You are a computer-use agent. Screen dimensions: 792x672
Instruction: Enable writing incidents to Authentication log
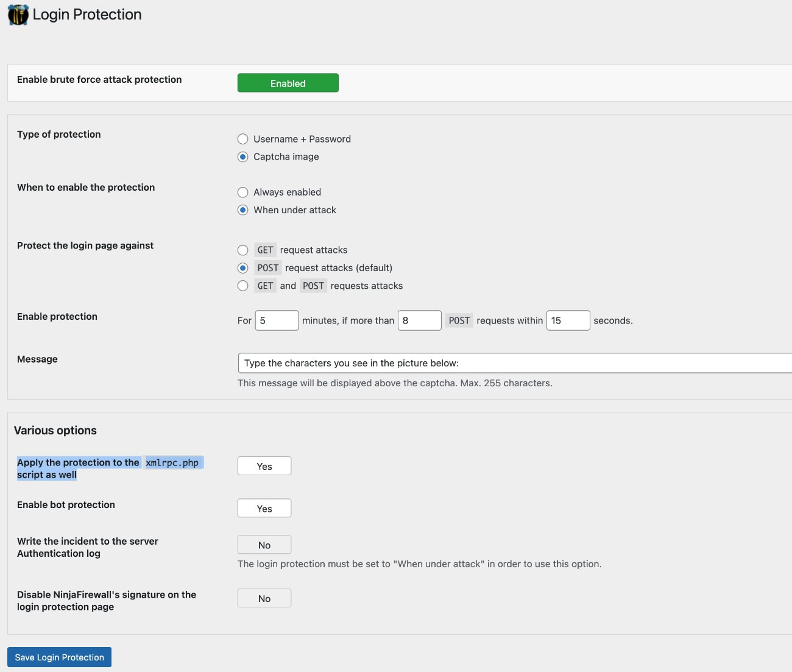264,544
